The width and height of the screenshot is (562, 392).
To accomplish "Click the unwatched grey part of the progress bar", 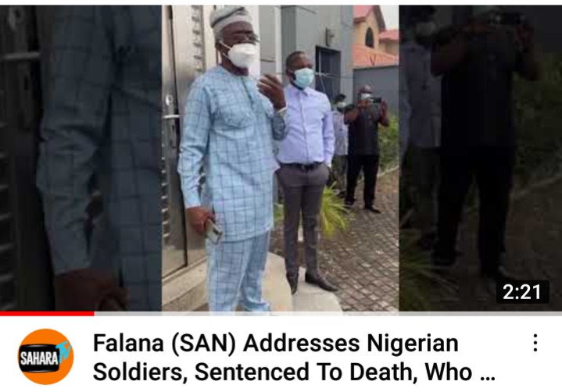I will [328, 314].
